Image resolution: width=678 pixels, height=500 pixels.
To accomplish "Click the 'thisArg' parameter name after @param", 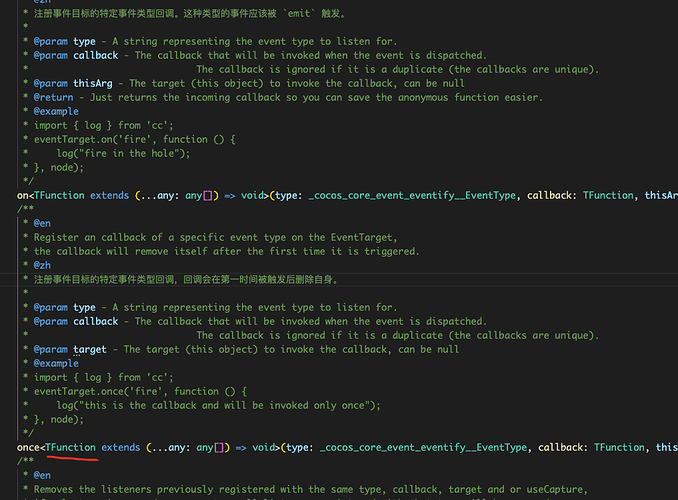I will click(93, 83).
